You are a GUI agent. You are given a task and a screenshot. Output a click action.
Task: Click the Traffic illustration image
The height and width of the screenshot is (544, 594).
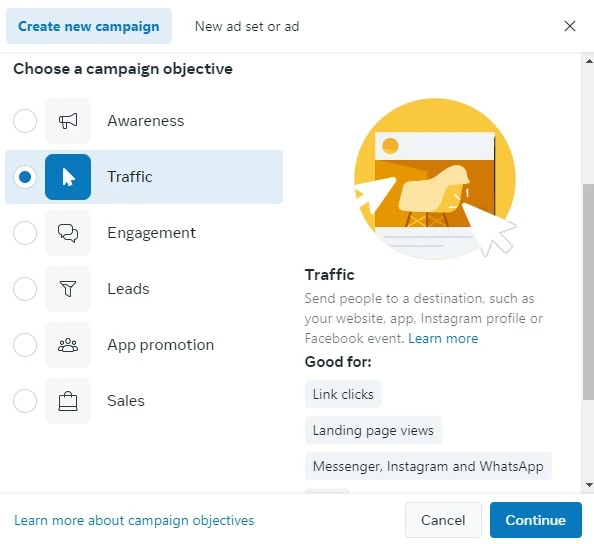435,178
